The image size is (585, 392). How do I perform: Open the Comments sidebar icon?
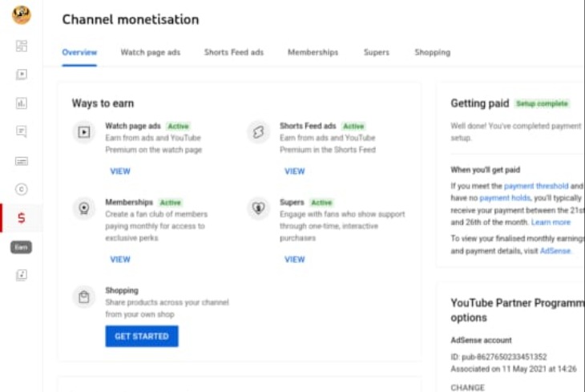[22, 131]
